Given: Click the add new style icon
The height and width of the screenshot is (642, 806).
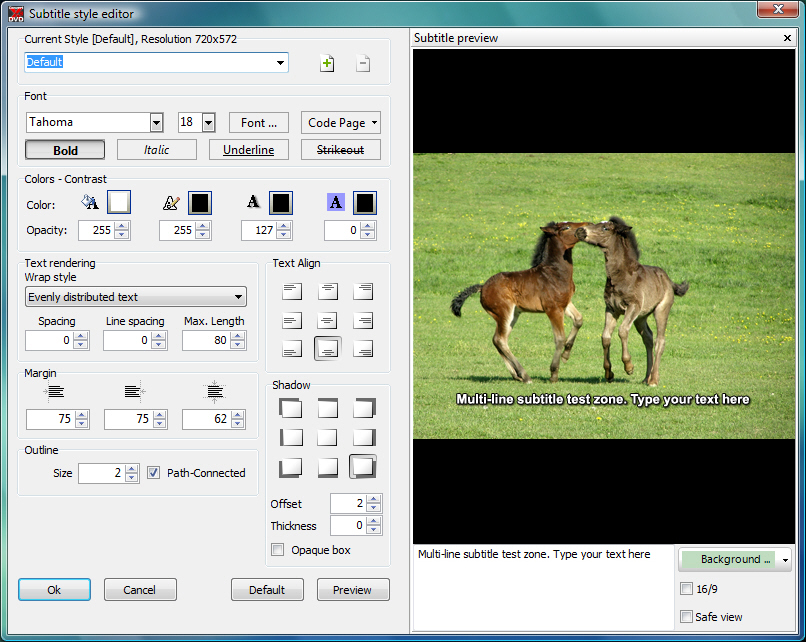Looking at the screenshot, I should [327, 64].
